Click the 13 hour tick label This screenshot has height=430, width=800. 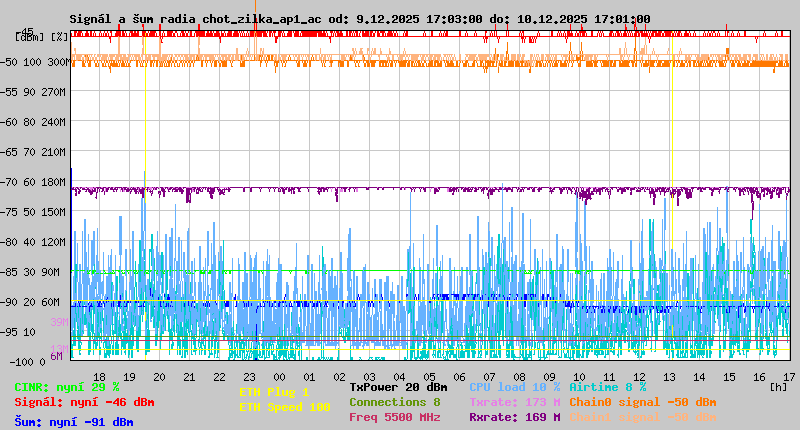click(x=669, y=377)
